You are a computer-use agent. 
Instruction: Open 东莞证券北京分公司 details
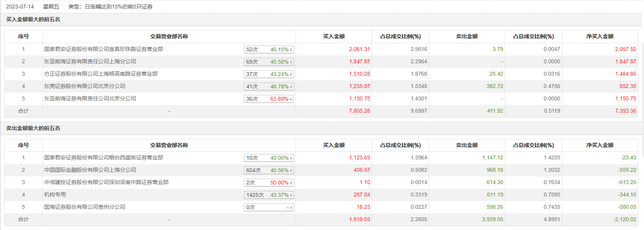(85, 86)
